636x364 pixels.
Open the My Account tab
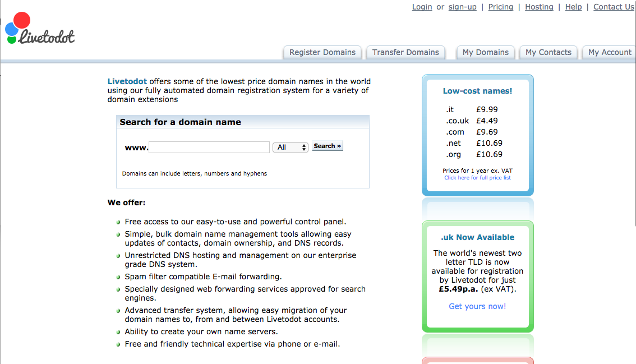[610, 52]
